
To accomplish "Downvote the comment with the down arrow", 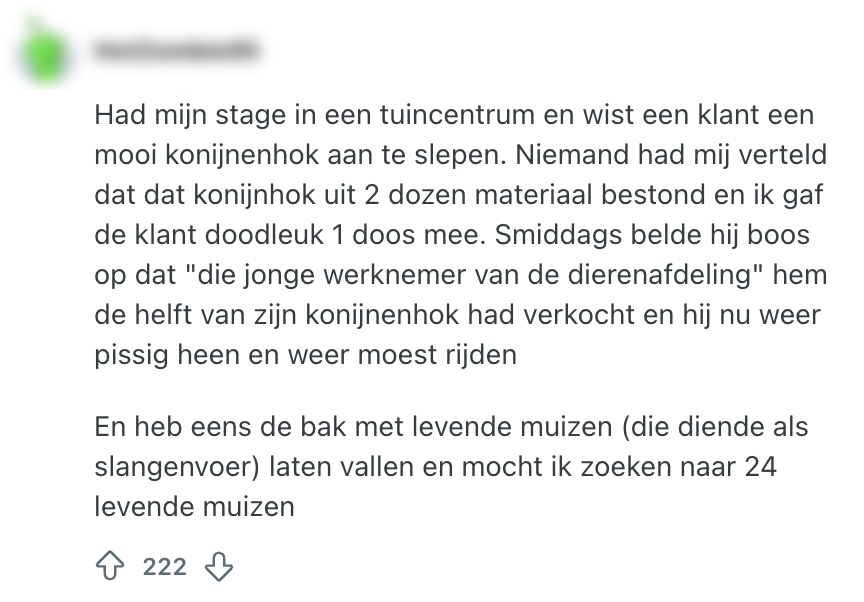I will click(x=218, y=567).
